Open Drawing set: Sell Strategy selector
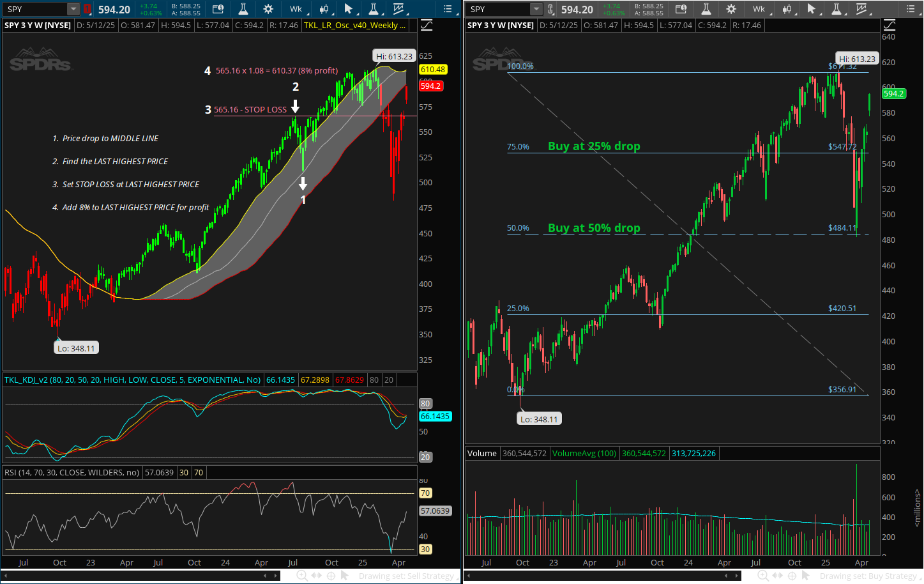924x584 pixels. pyautogui.click(x=409, y=576)
